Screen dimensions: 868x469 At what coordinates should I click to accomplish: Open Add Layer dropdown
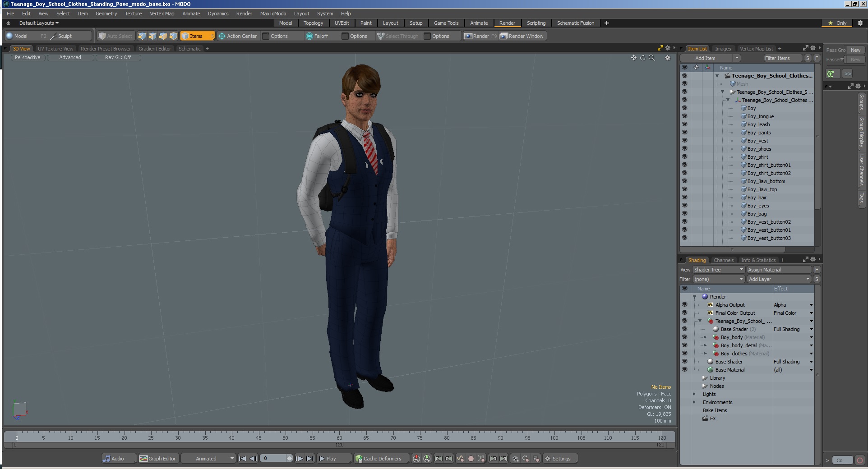point(779,279)
